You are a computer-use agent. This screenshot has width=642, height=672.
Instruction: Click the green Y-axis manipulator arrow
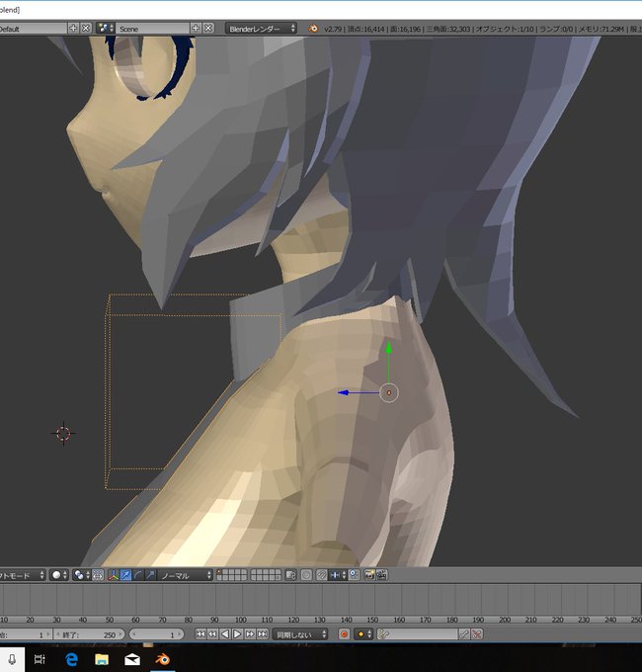pos(388,347)
